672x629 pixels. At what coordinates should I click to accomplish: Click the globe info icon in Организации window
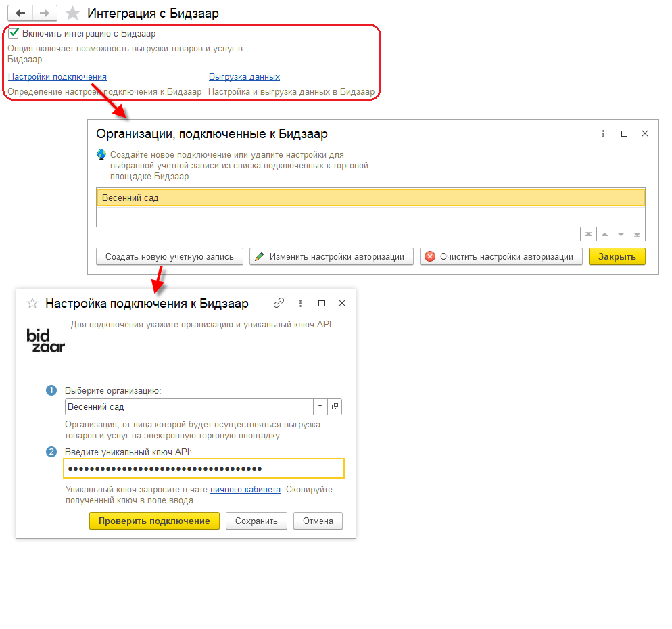pos(101,154)
